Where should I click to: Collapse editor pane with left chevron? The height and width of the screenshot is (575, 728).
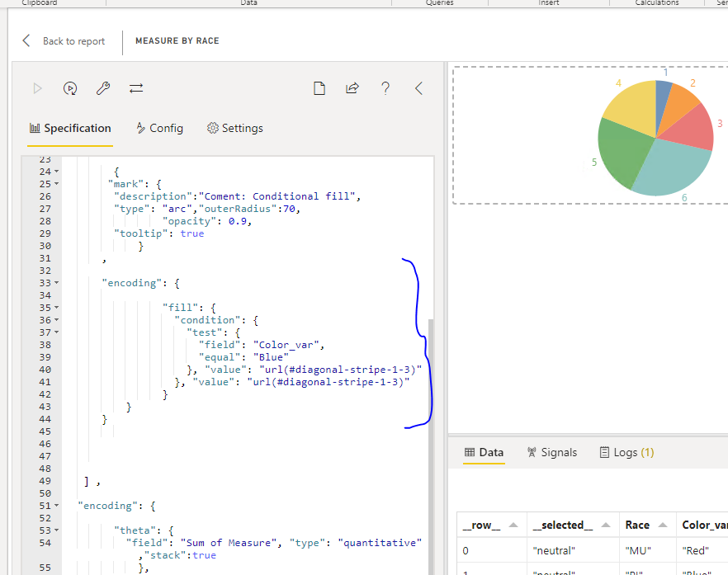418,88
